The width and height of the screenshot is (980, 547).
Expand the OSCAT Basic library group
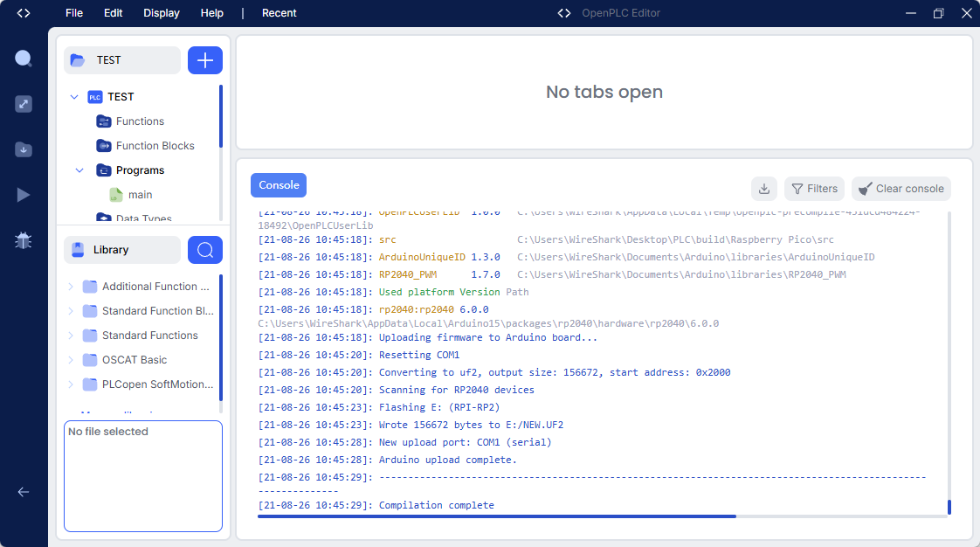pyautogui.click(x=71, y=360)
